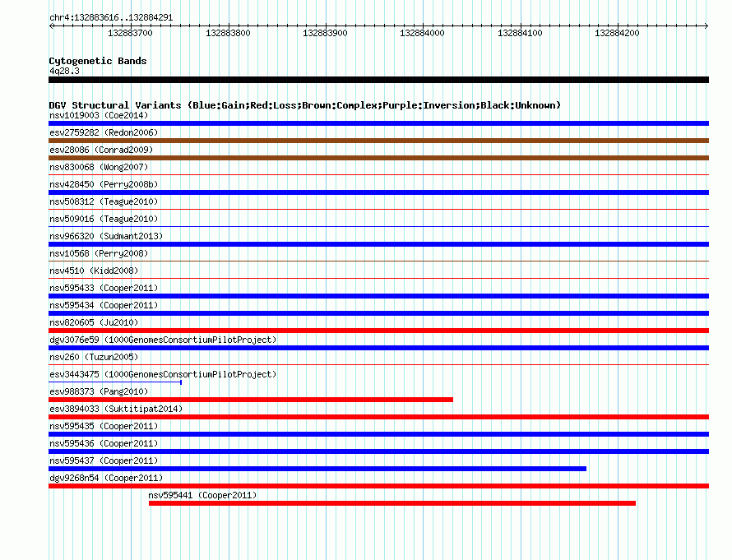Click the 132884200 ruler position
This screenshot has height=560, width=732.
point(617,33)
